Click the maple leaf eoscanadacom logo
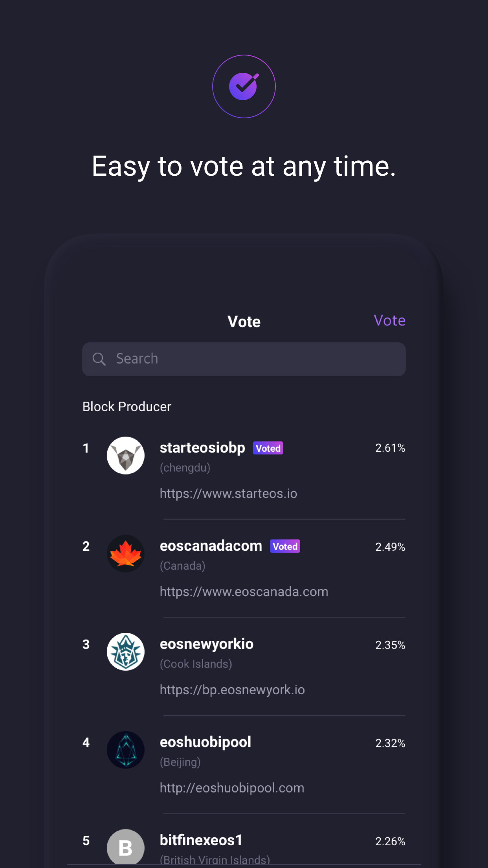Image resolution: width=488 pixels, height=868 pixels. (126, 554)
